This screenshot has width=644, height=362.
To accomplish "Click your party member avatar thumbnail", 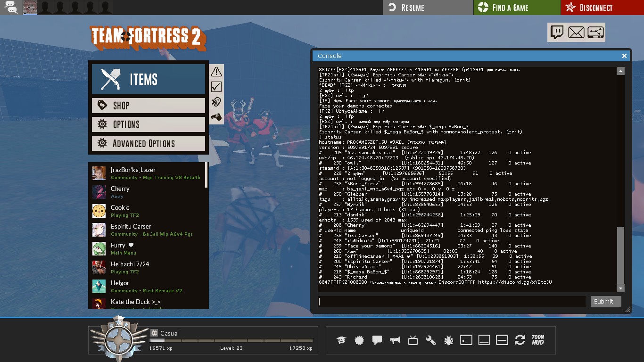I will click(x=30, y=7).
